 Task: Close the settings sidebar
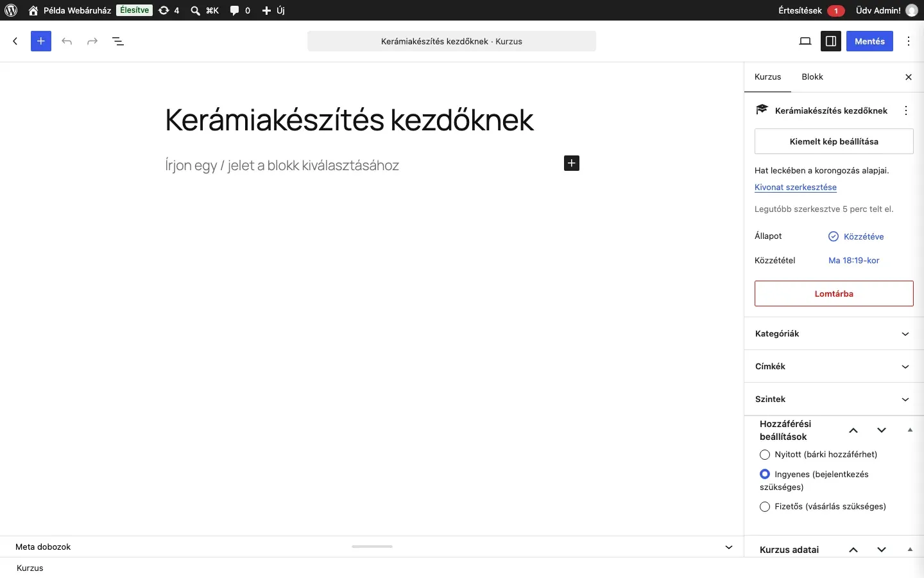909,77
